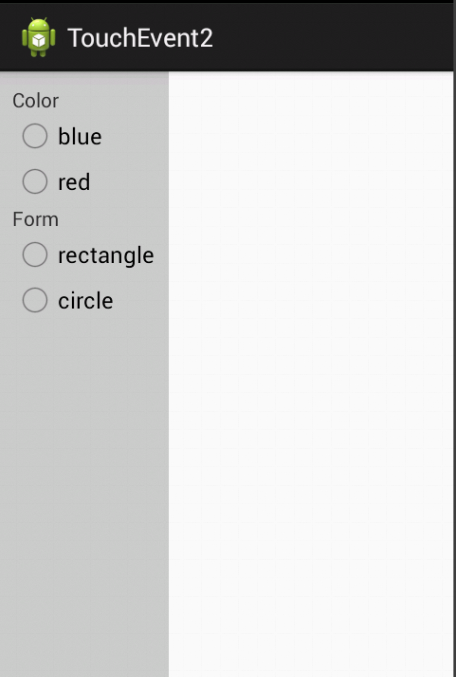
Task: Click the black action bar right of title
Action: pyautogui.click(x=333, y=38)
